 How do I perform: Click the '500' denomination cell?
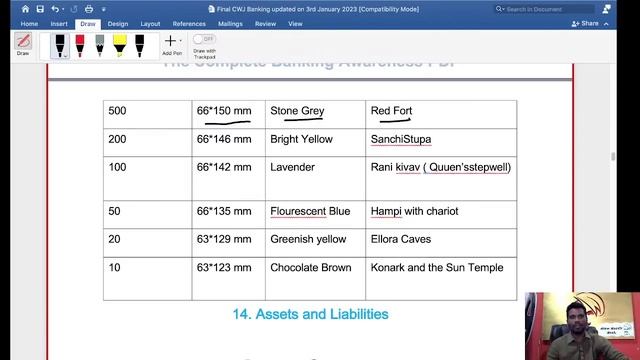[x=147, y=114]
